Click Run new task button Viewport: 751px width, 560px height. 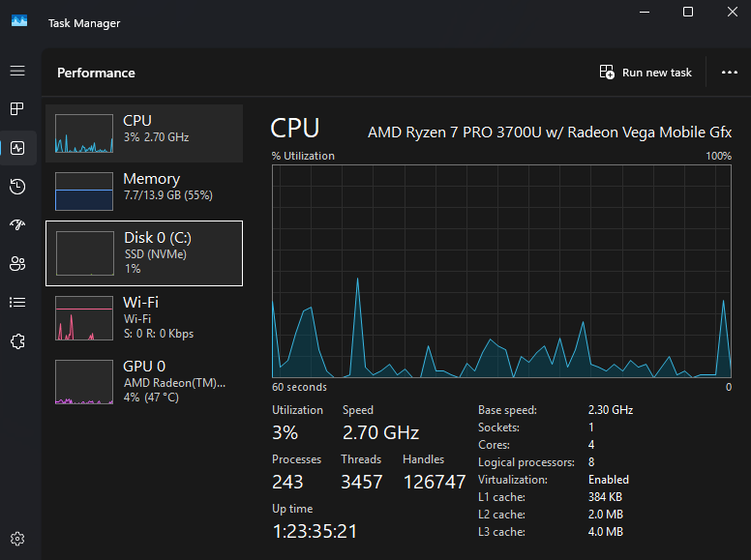click(x=646, y=73)
